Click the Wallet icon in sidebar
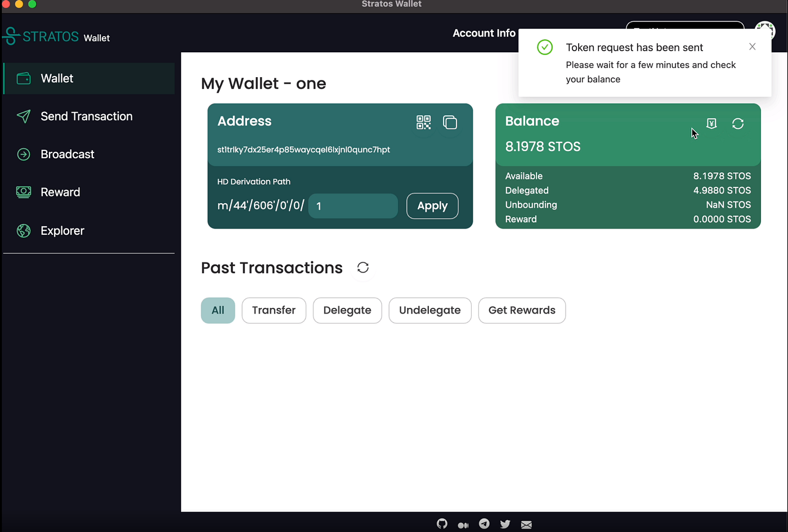The height and width of the screenshot is (532, 788). [x=24, y=79]
